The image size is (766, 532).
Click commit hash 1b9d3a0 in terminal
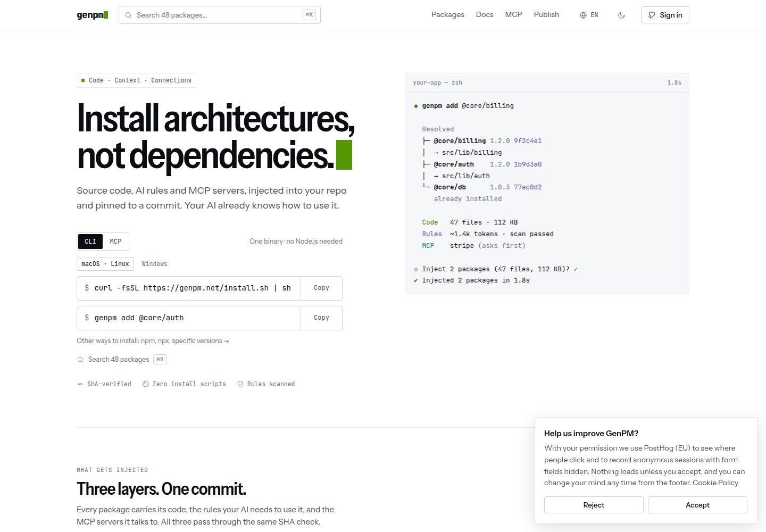528,164
